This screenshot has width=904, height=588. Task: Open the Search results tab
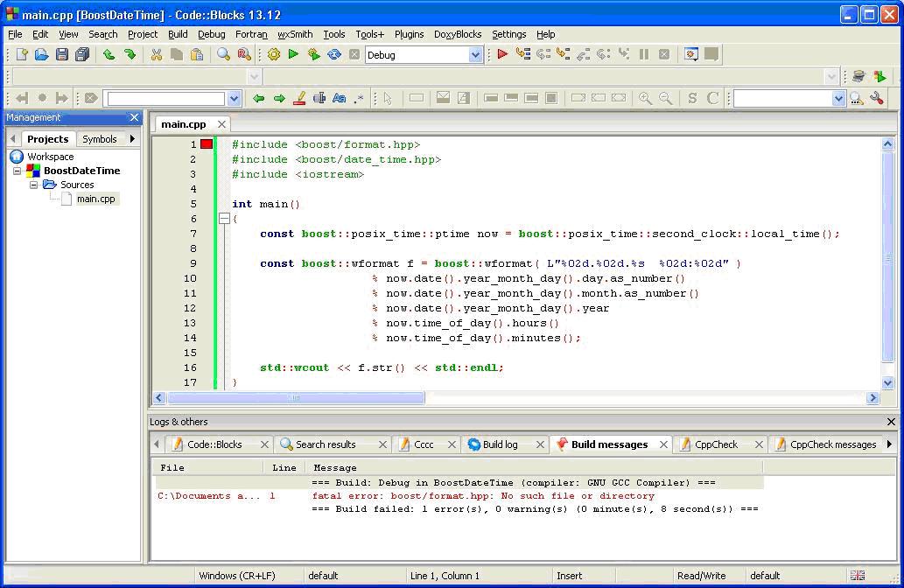click(326, 444)
